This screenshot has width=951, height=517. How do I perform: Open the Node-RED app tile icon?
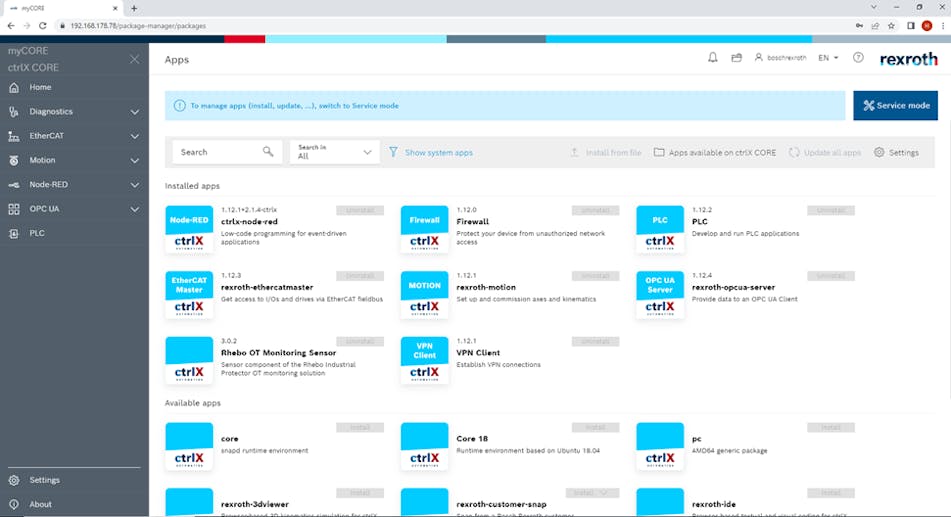click(189, 229)
